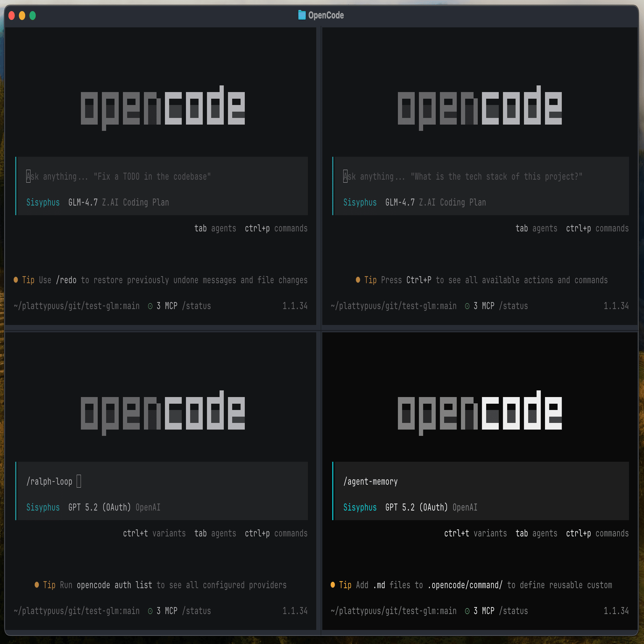Click /status in the /ralph-loop pane footer
Screen dimensions: 644x644
[x=197, y=611]
